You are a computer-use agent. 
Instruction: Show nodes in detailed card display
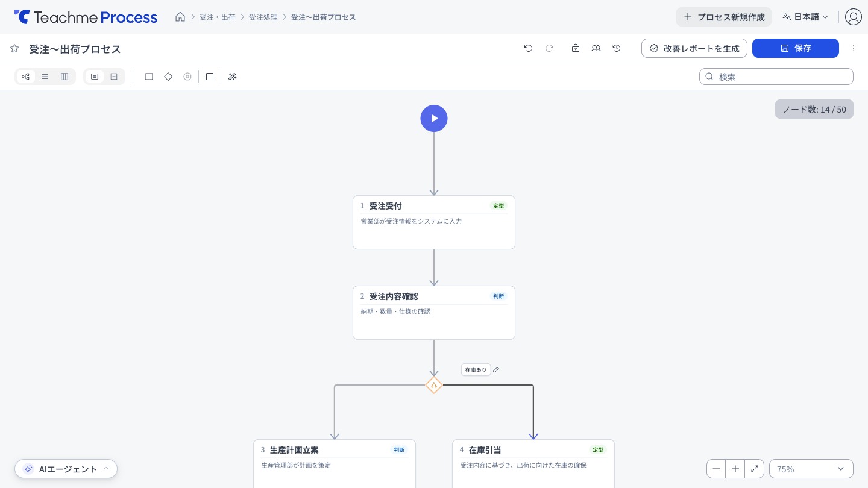click(x=95, y=77)
